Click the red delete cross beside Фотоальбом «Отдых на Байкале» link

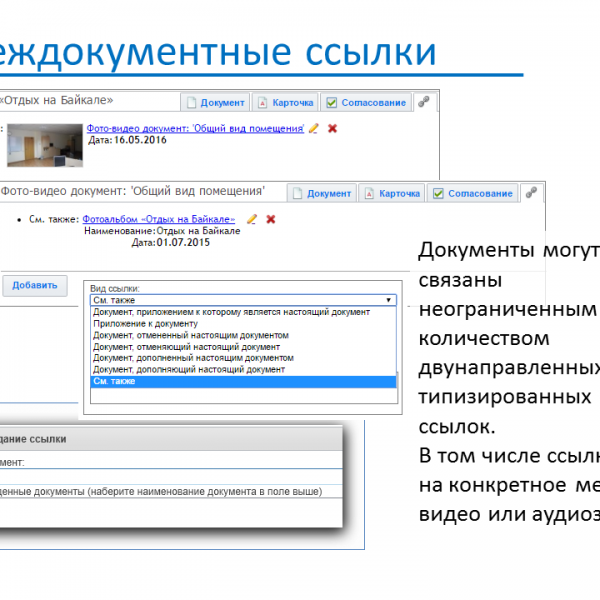tap(270, 219)
